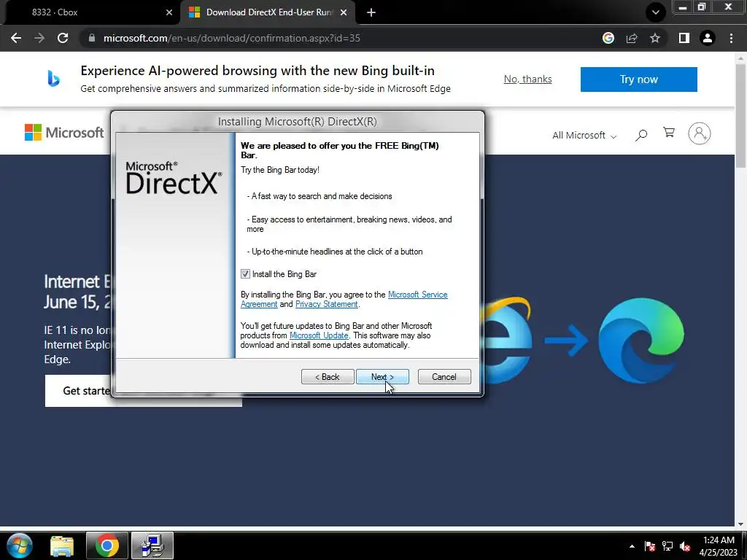Image resolution: width=747 pixels, height=560 pixels.
Task: Click the installer taskbar icon
Action: 152,545
